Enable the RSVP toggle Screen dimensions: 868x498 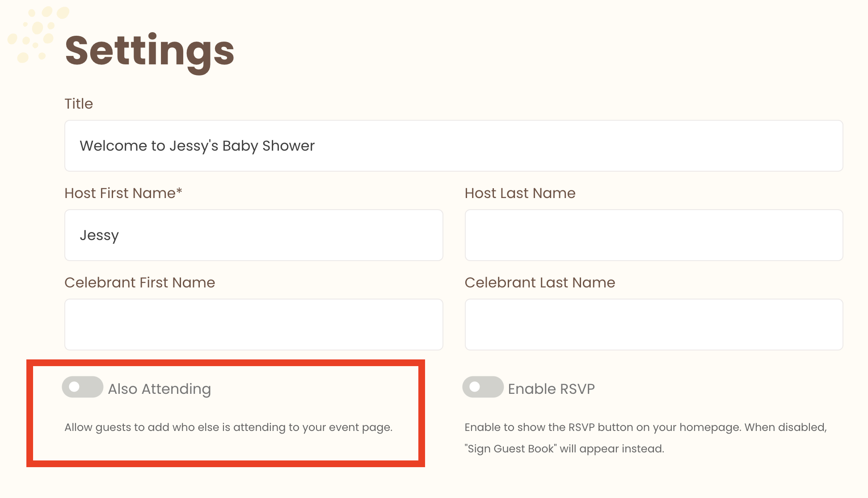(483, 387)
